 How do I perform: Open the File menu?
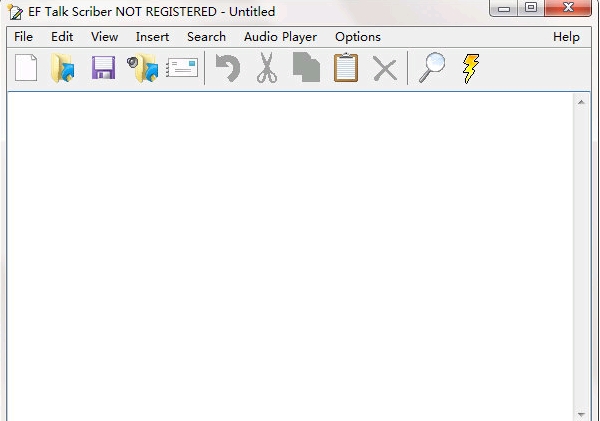click(23, 37)
